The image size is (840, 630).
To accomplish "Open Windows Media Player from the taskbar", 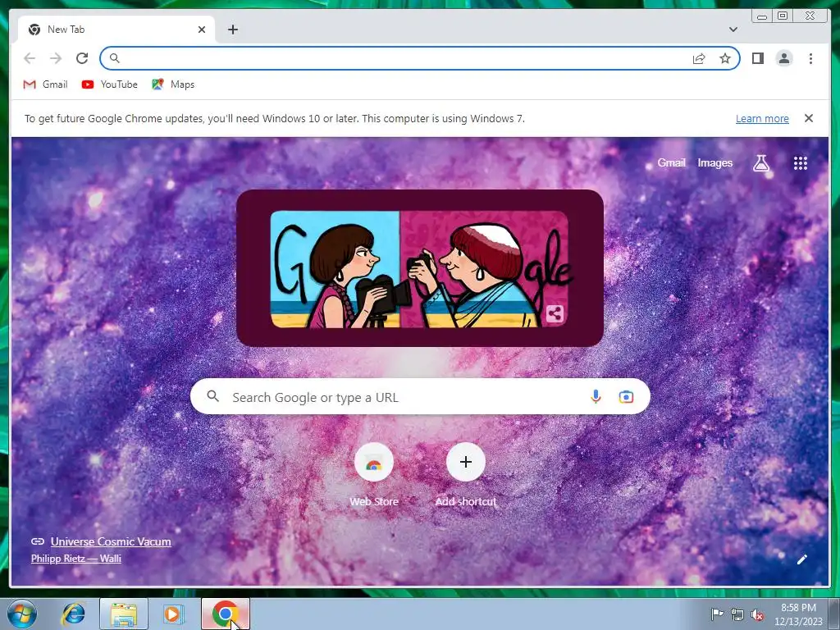I will point(172,614).
